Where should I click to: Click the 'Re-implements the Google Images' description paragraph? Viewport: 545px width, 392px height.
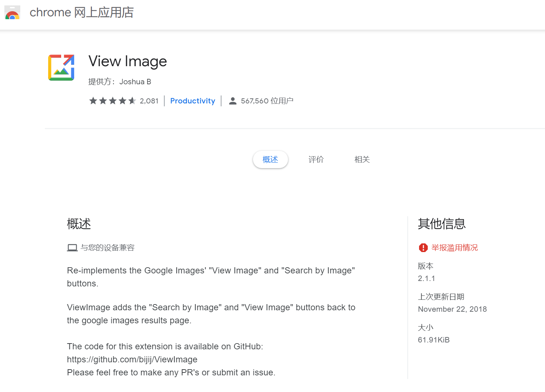tap(211, 277)
